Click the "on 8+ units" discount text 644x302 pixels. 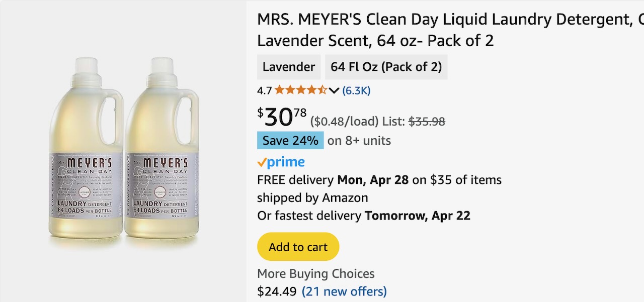click(359, 141)
